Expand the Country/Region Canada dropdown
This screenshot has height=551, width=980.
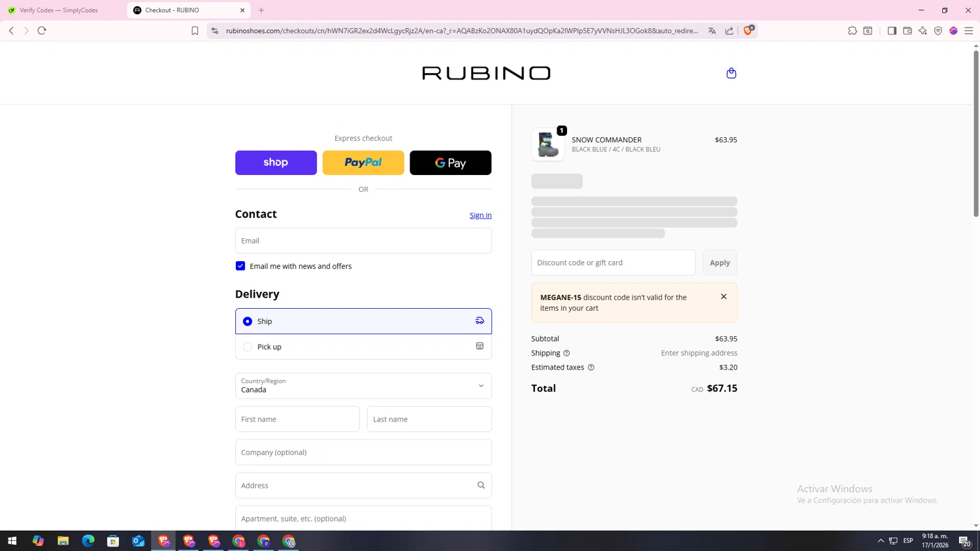point(363,386)
